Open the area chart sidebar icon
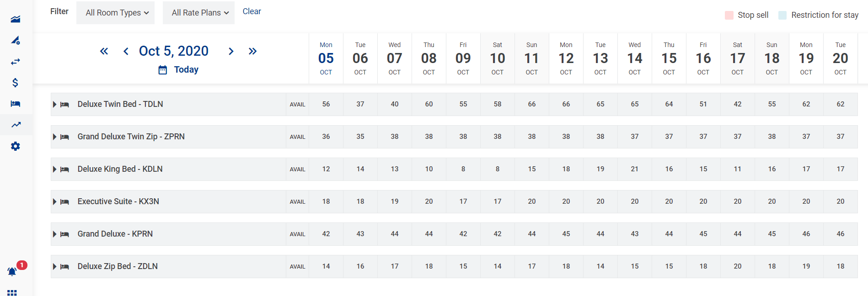868x296 pixels. click(x=16, y=19)
